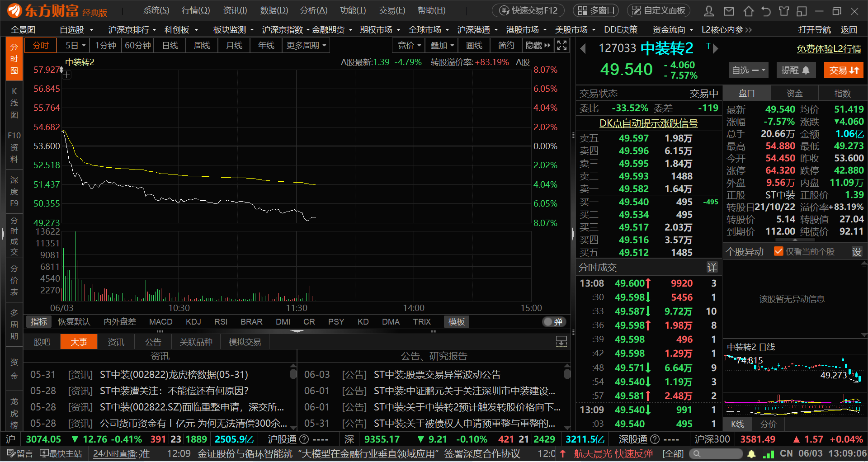The height and width of the screenshot is (462, 868).
Task: Select the 公告 tab in bottom panel
Action: (153, 342)
